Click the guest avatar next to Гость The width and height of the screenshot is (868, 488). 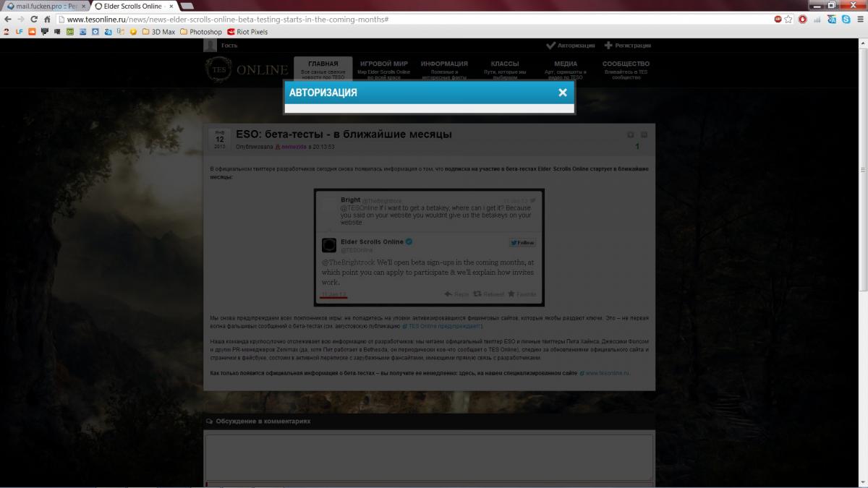[210, 45]
